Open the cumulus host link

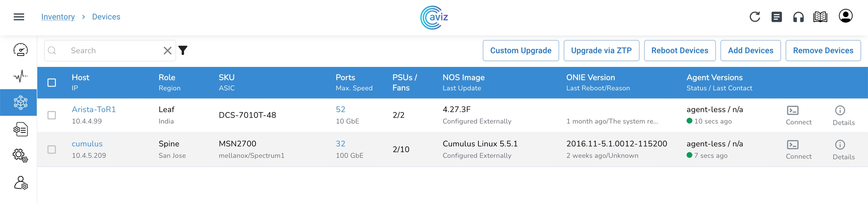coord(87,144)
